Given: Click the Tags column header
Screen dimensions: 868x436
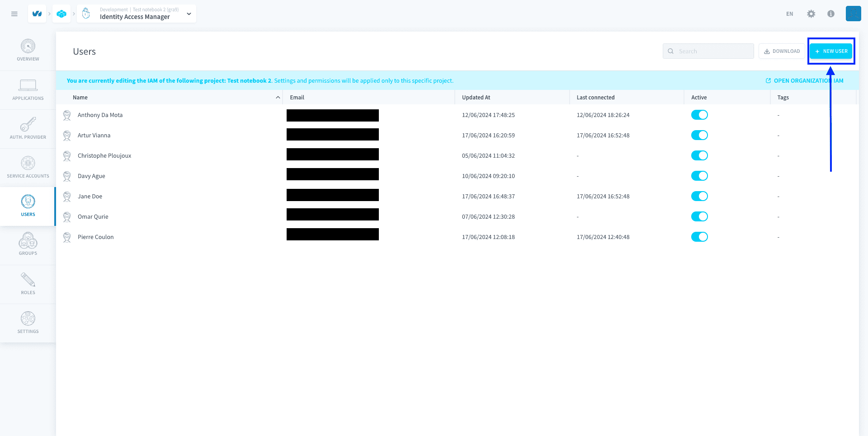Looking at the screenshot, I should [783, 98].
